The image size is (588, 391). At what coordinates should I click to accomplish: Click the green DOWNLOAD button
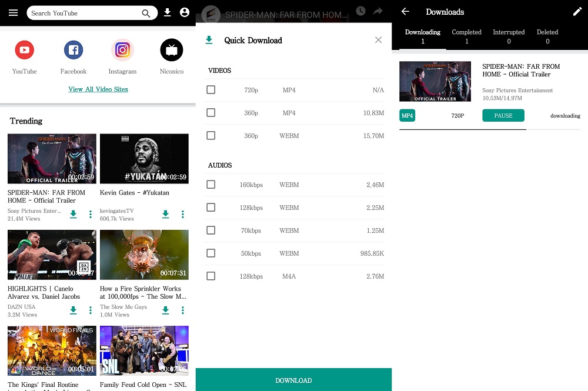coord(293,380)
